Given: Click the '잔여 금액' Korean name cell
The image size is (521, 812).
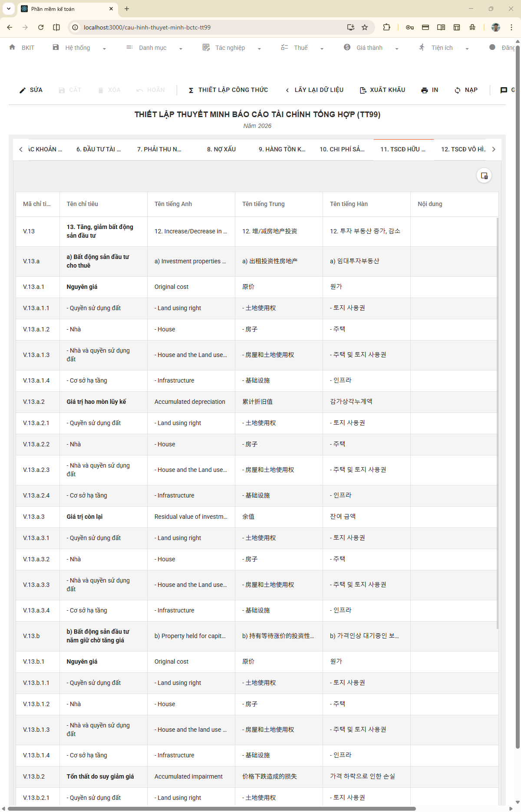Looking at the screenshot, I should coord(366,517).
